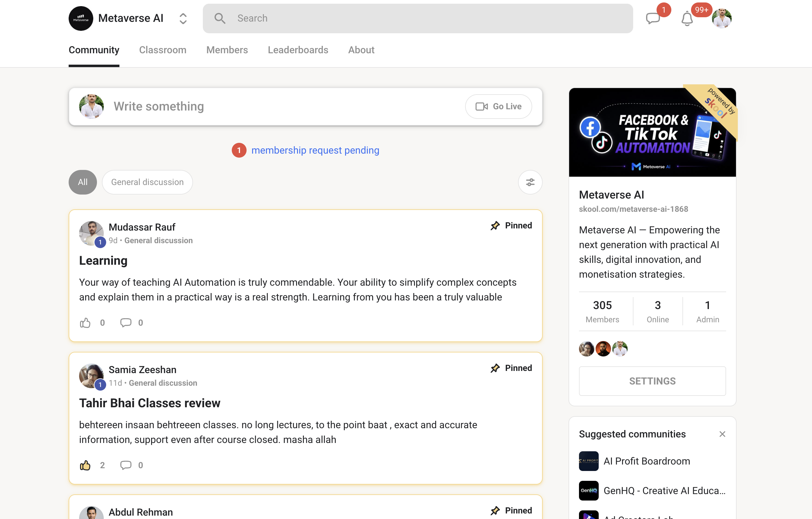
Task: Click the 305 Members stat
Action: tap(602, 311)
